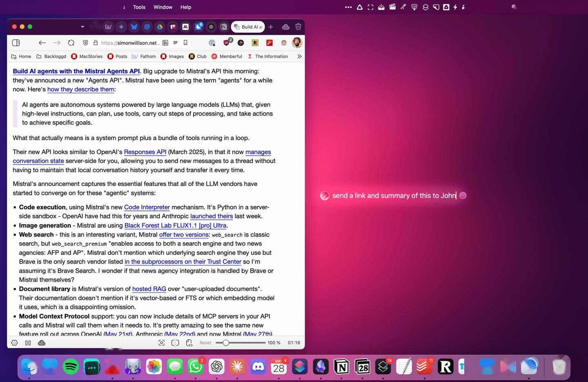Viewport: 588px width, 382px height.
Task: Open the shield tracking protection icon
Action: (x=85, y=42)
